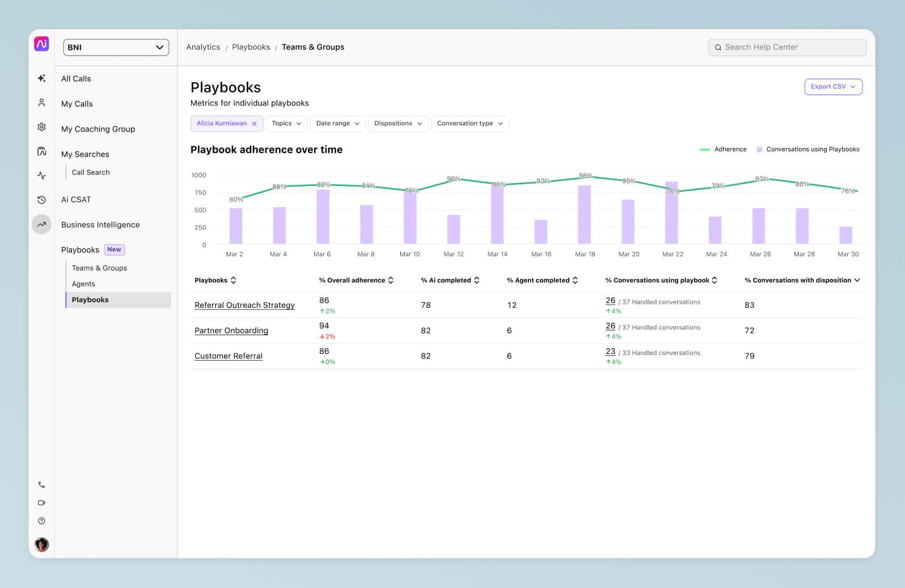Toggle the Adherence legend series
905x588 pixels.
pyautogui.click(x=723, y=150)
